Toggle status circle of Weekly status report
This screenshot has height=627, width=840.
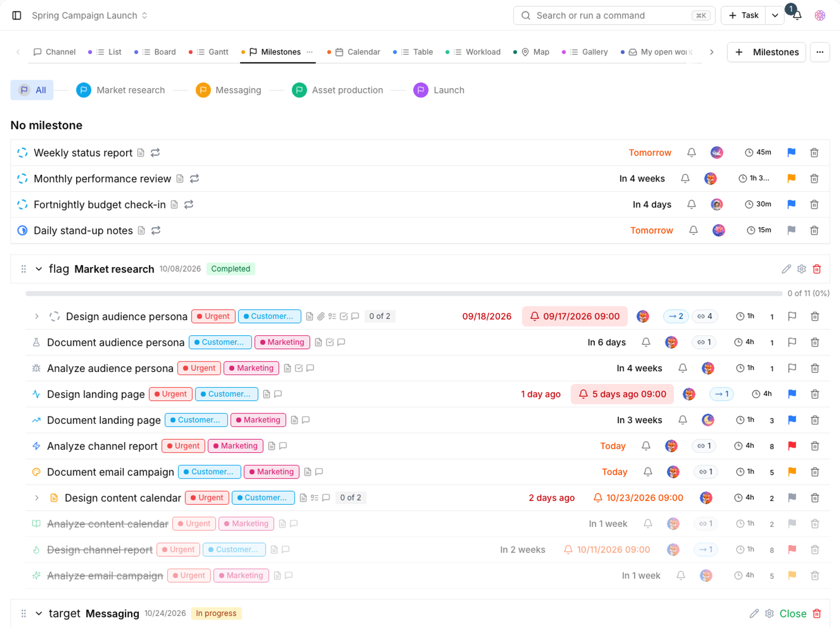[22, 153]
